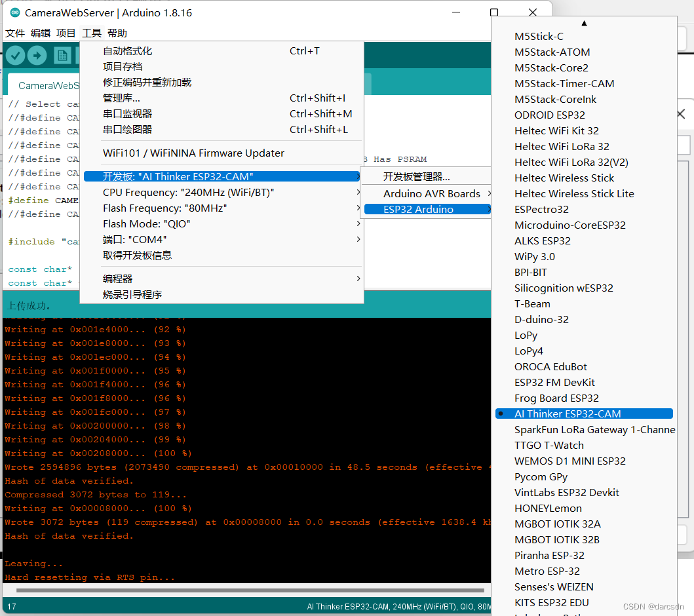
Task: Open the 项目 menu
Action: pos(66,33)
